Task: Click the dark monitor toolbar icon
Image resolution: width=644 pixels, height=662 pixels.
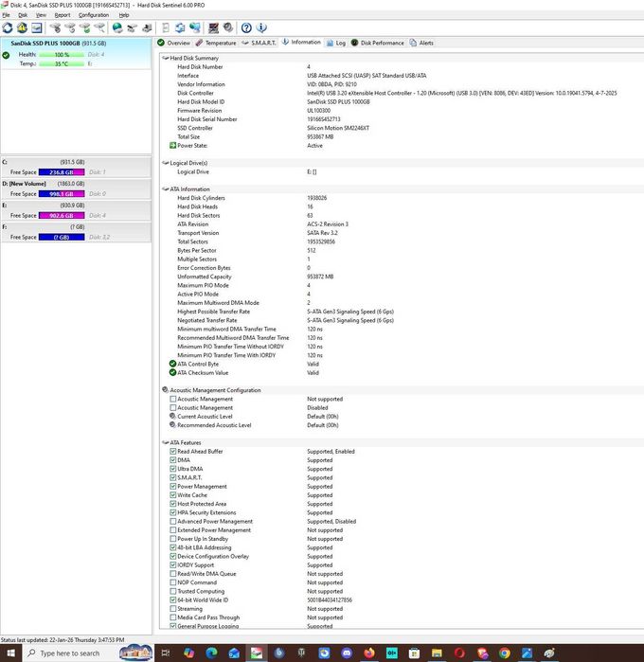Action: (214, 27)
